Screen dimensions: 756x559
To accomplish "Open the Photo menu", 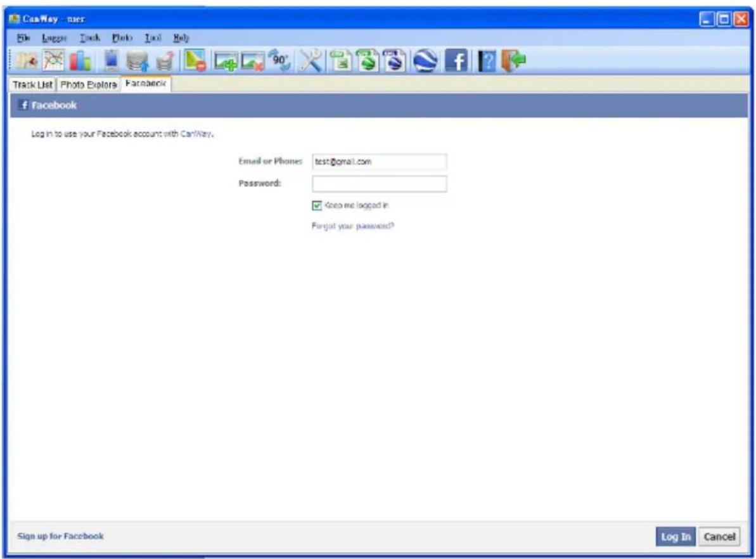I will click(x=122, y=37).
